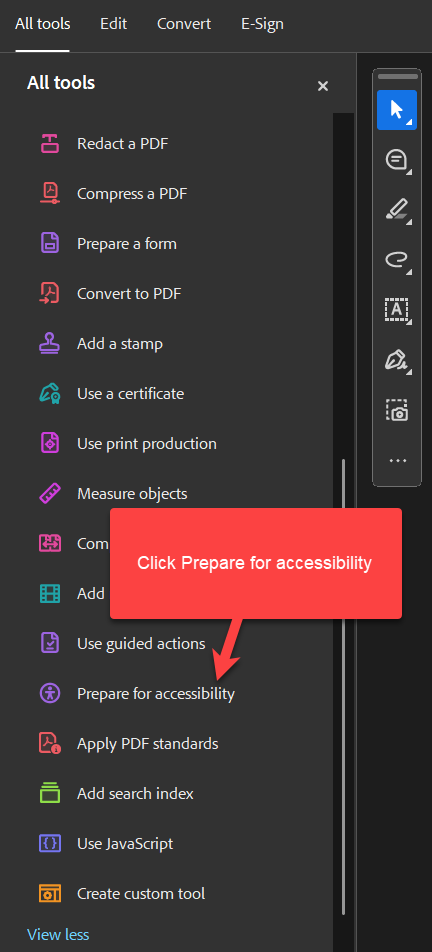This screenshot has height=952, width=432.
Task: Click the quick toolbar top drag handle
Action: coord(397,76)
